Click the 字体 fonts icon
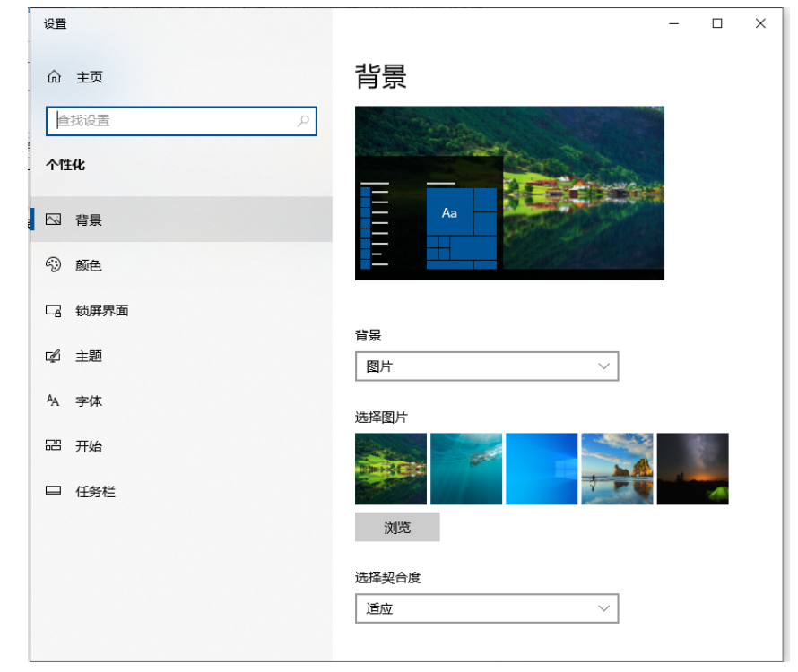Image resolution: width=798 pixels, height=672 pixels. click(x=54, y=401)
